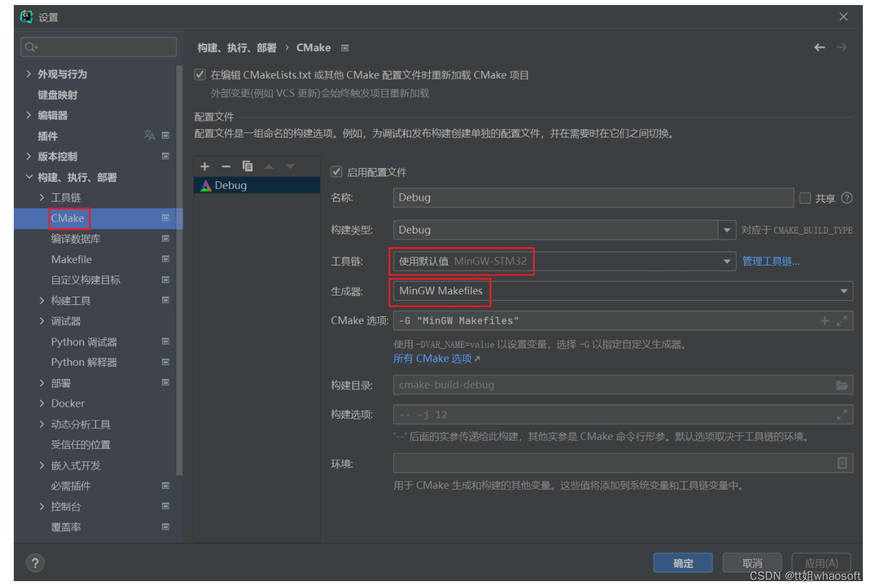871x588 pixels.
Task: Open help with bottom-left question mark
Action: [x=35, y=563]
